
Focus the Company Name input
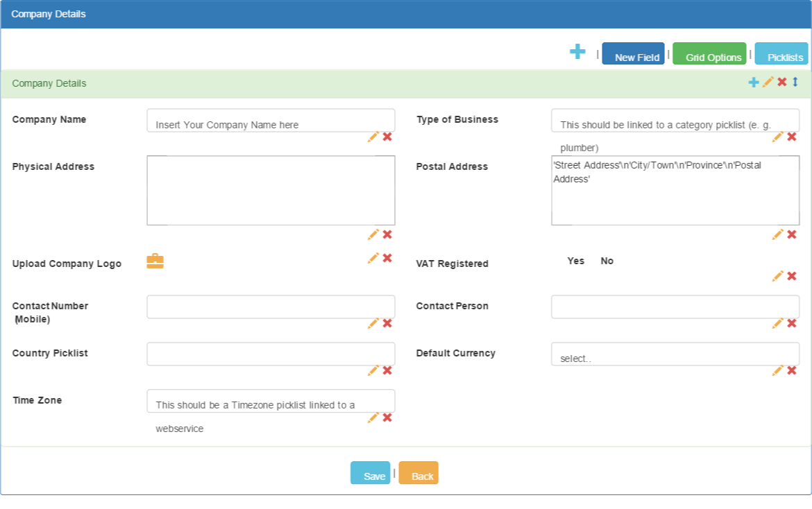(271, 120)
